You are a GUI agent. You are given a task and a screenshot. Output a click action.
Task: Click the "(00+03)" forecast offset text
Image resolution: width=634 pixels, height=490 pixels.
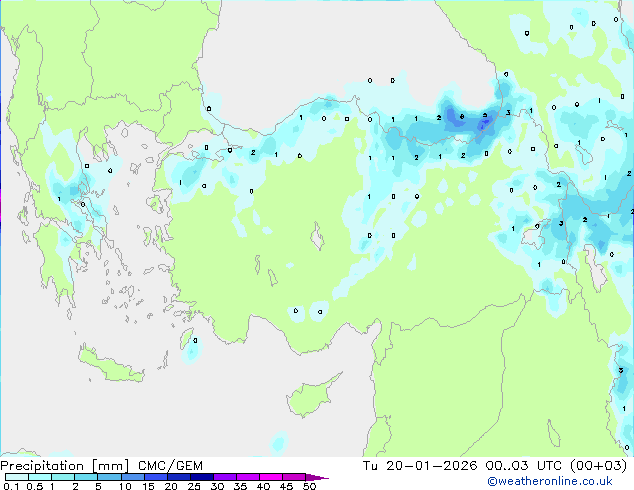click(x=598, y=466)
